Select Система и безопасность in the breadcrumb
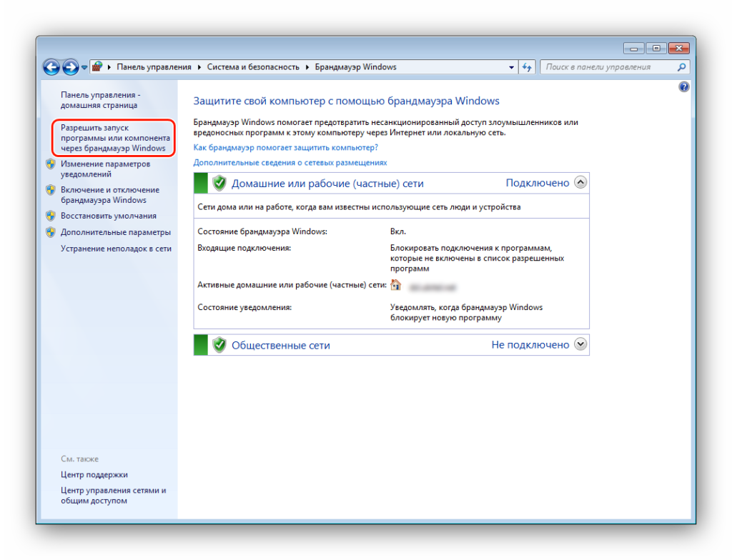This screenshot has height=560, width=732. click(253, 67)
